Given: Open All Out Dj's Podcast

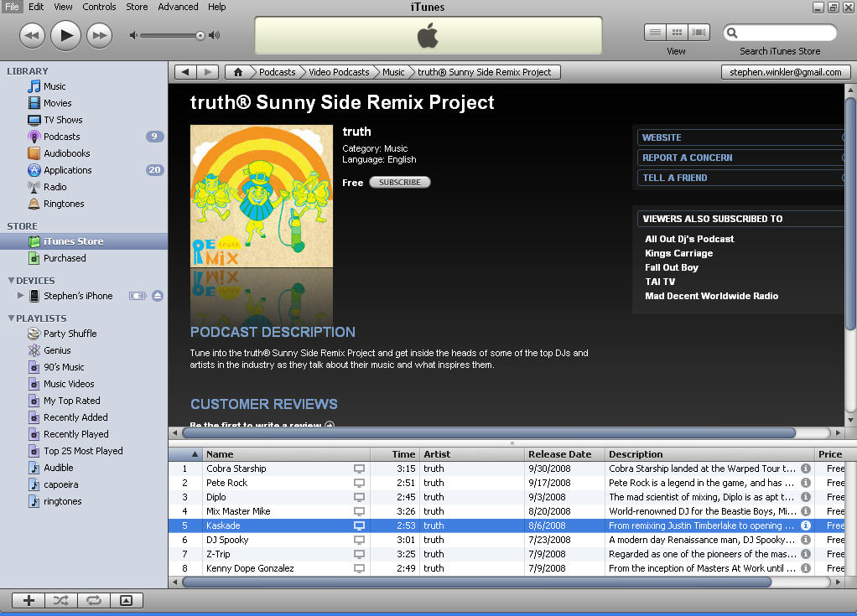Looking at the screenshot, I should [689, 239].
